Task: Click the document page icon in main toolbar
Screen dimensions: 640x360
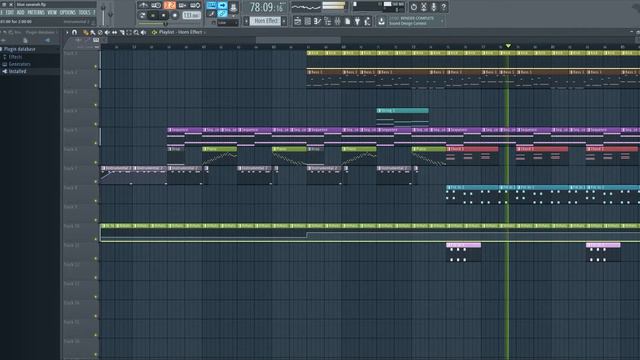Action: [x=348, y=21]
